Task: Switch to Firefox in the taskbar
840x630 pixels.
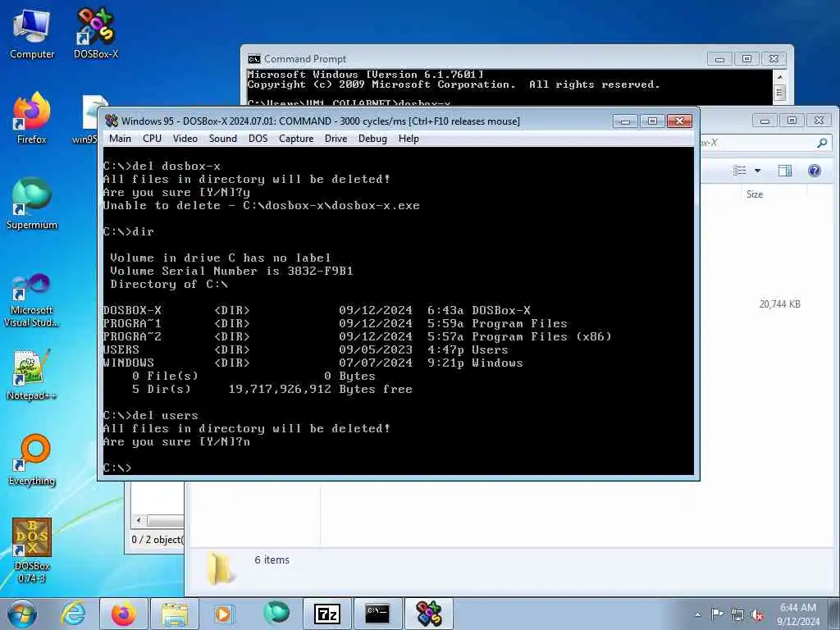Action: pos(124,614)
